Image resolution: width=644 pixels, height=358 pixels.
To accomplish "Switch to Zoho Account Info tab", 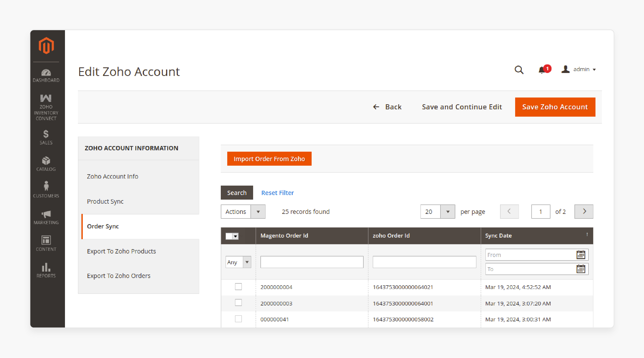I will pyautogui.click(x=112, y=176).
